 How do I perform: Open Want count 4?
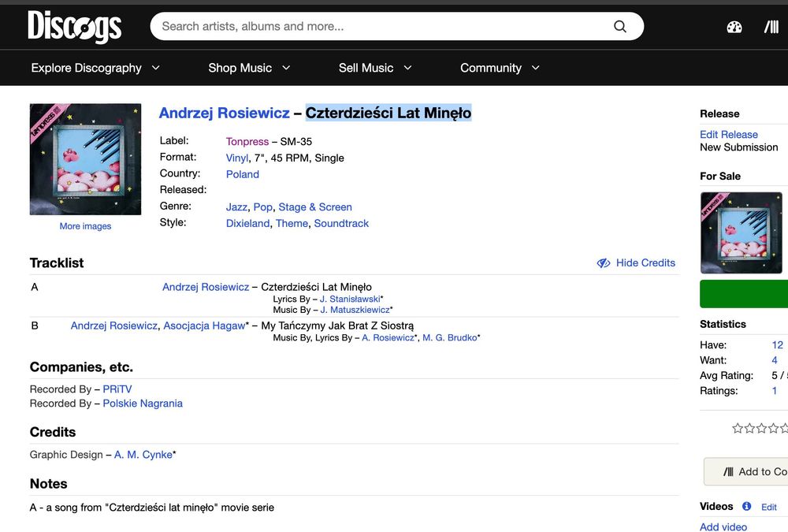(x=775, y=360)
